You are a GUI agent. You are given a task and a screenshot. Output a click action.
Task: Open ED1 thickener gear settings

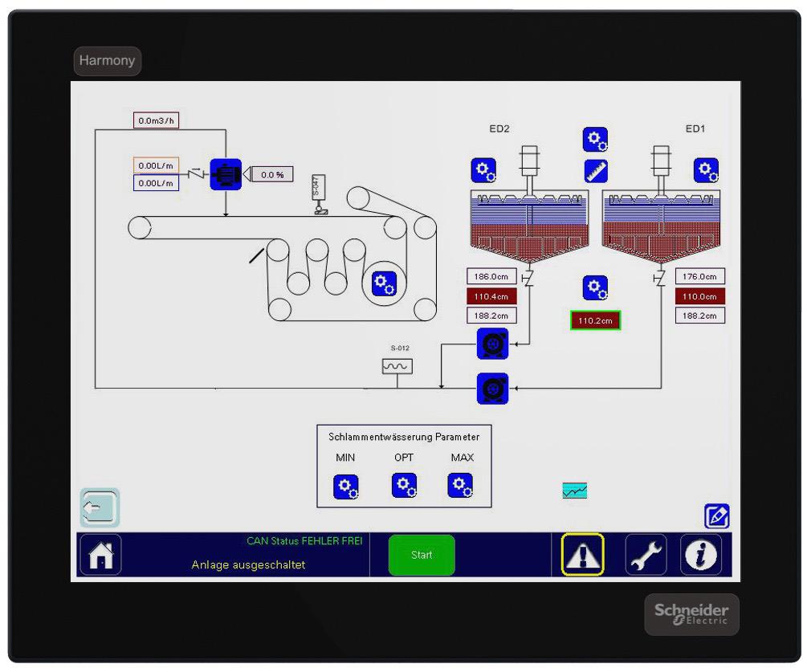[706, 170]
